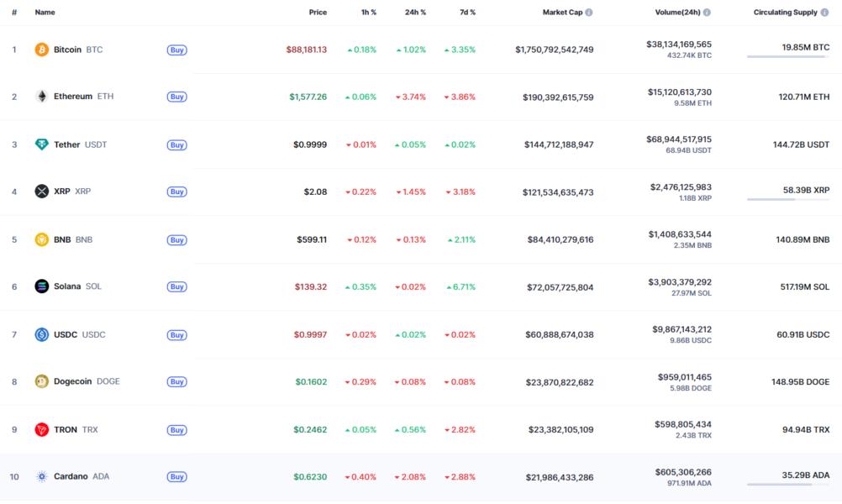Open the USDC coin name link
Viewport: 842px width, 504px height.
pos(66,334)
